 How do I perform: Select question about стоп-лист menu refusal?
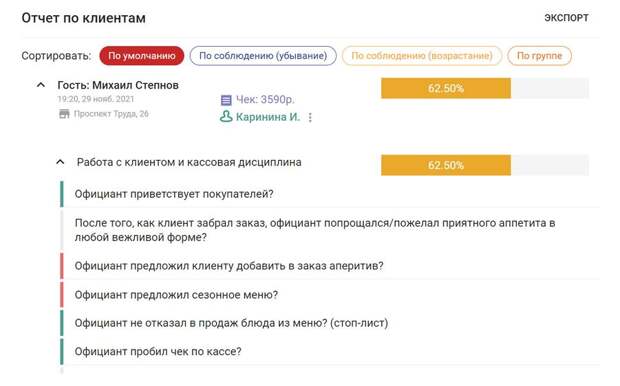click(x=330, y=323)
